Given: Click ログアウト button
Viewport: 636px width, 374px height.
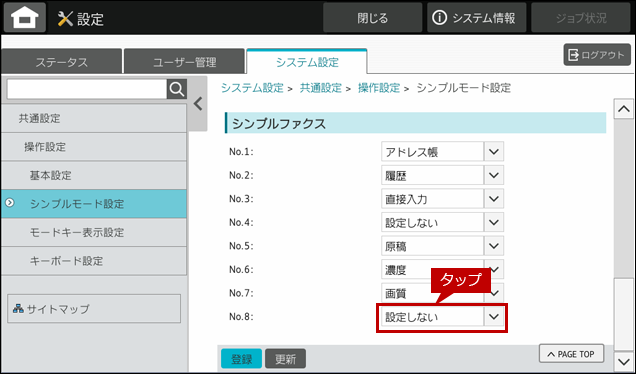Looking at the screenshot, I should point(597,55).
